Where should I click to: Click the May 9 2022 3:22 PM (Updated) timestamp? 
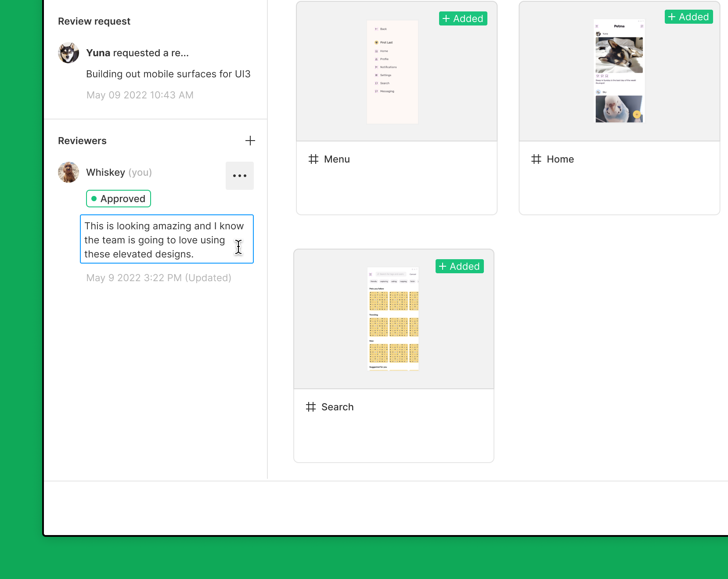(x=159, y=278)
